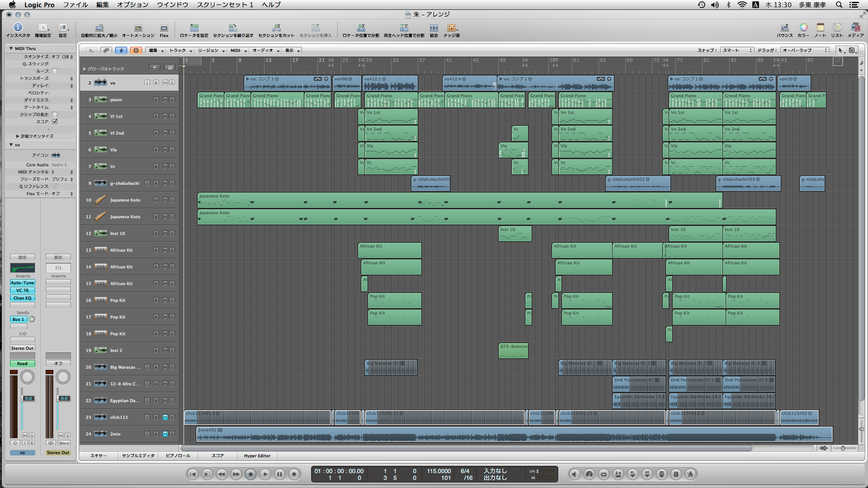Toggle the link chain icon button
The height and width of the screenshot is (488, 868).
(106, 50)
